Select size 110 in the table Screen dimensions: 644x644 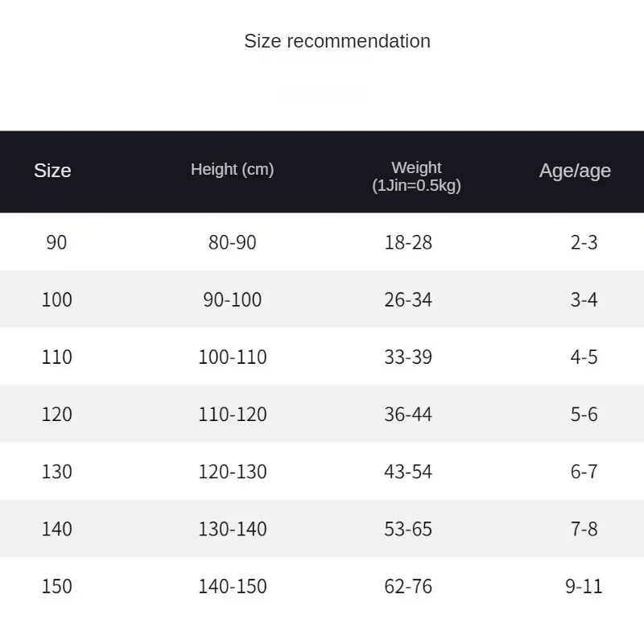coord(56,357)
